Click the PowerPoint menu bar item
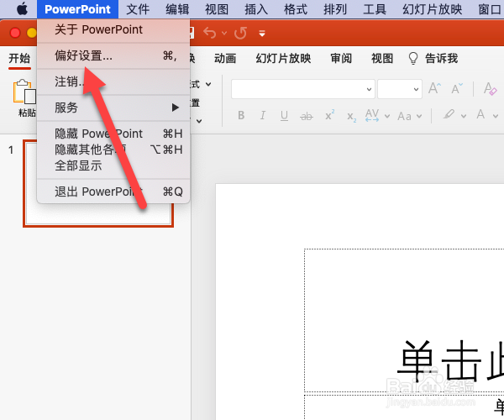 point(77,9)
